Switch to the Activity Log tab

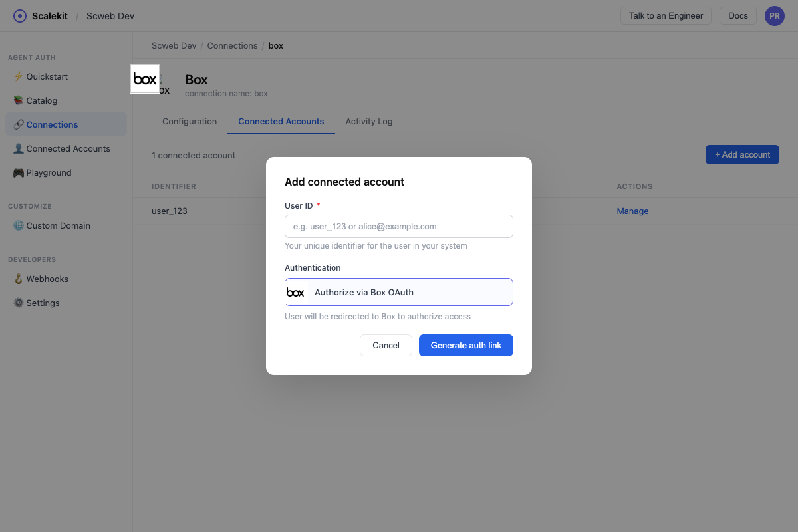(x=368, y=121)
